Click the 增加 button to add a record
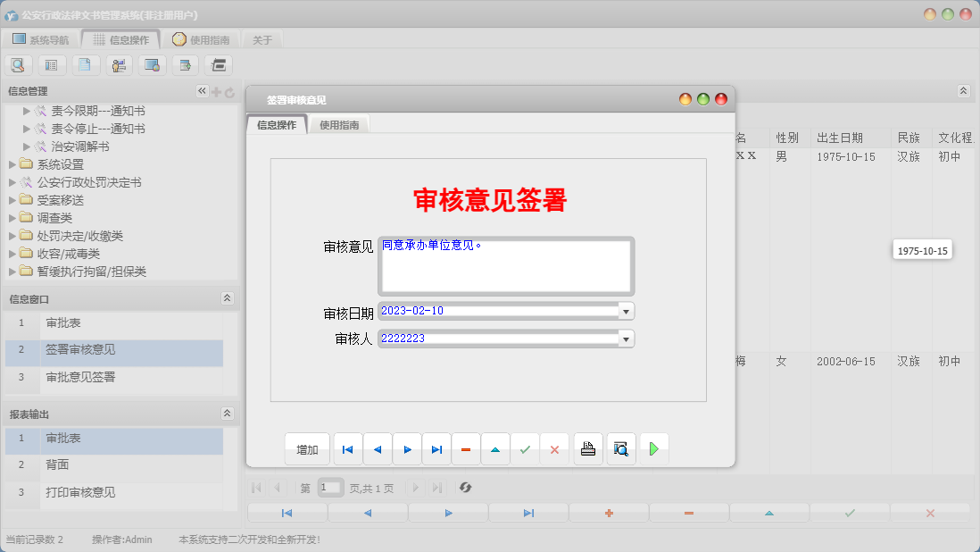The image size is (980, 552). (306, 448)
